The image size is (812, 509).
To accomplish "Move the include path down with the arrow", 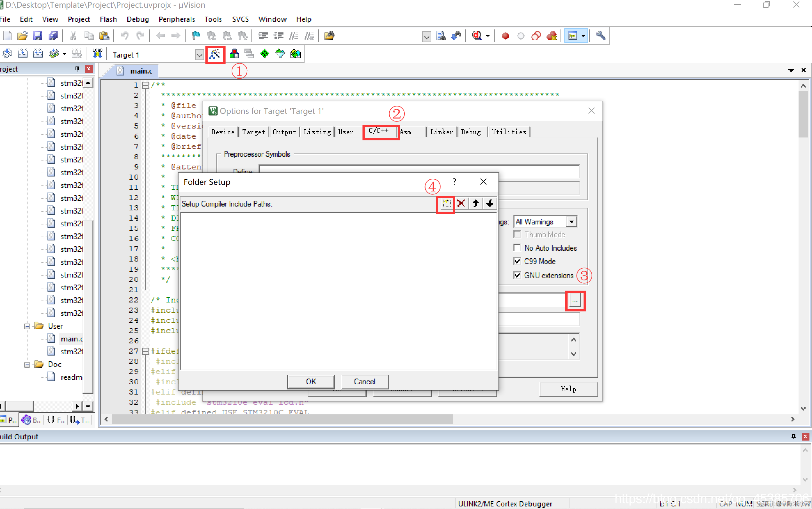I will pos(490,204).
